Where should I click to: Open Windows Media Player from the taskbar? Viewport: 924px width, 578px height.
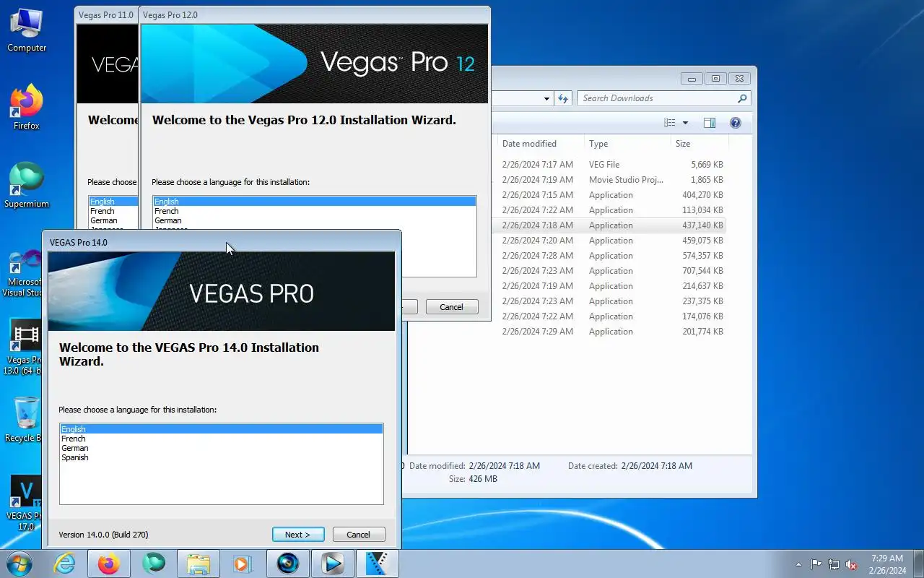pos(243,564)
